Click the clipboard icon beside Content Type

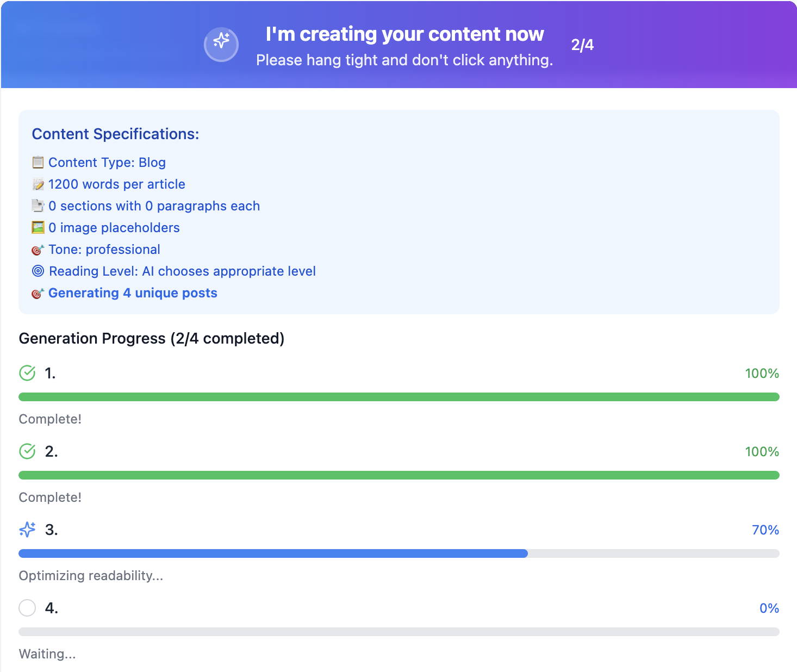coord(38,163)
